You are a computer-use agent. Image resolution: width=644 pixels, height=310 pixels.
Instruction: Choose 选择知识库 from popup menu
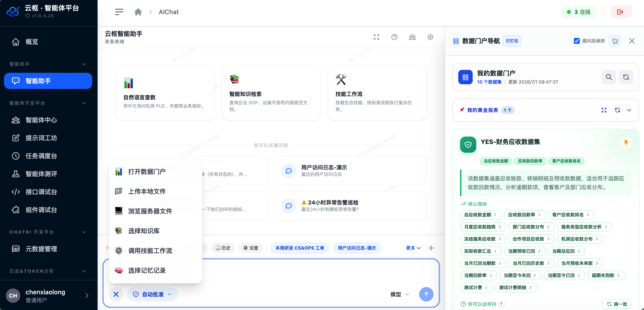click(155, 231)
